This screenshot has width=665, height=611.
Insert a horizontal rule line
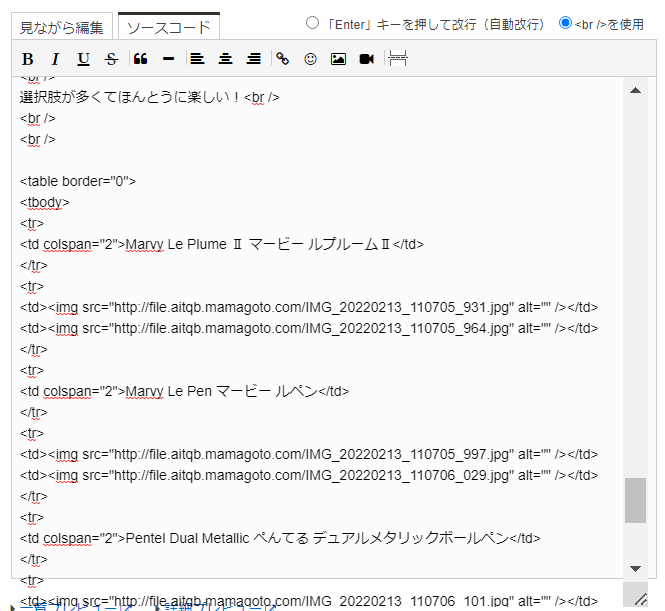pos(168,59)
